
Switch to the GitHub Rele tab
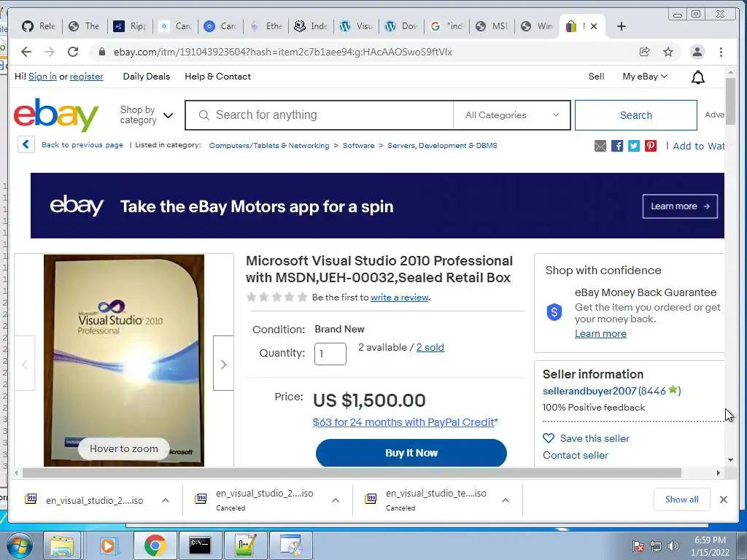tap(39, 26)
